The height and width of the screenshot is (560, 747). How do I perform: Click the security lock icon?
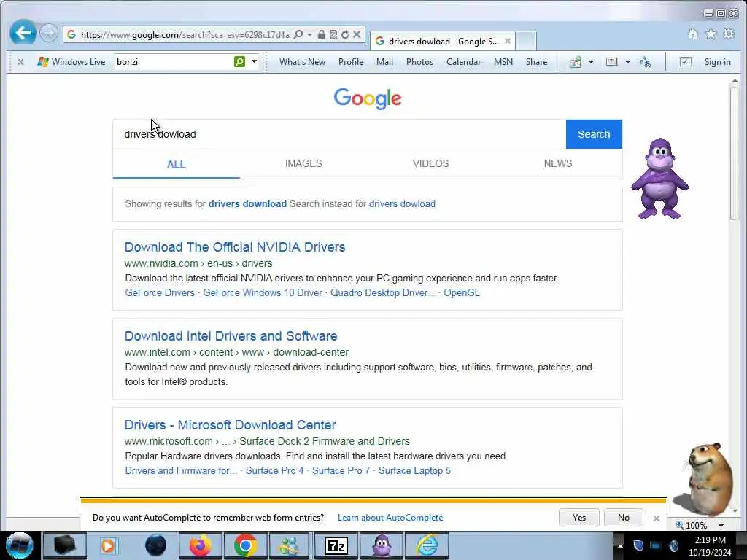tap(322, 34)
